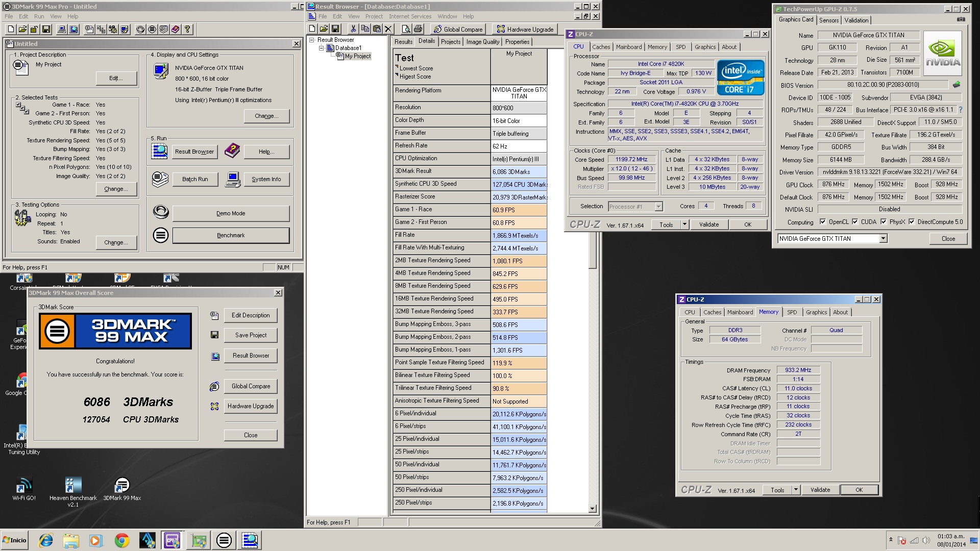
Task: Switch to Validation tab in GPU-Z
Action: coord(856,20)
